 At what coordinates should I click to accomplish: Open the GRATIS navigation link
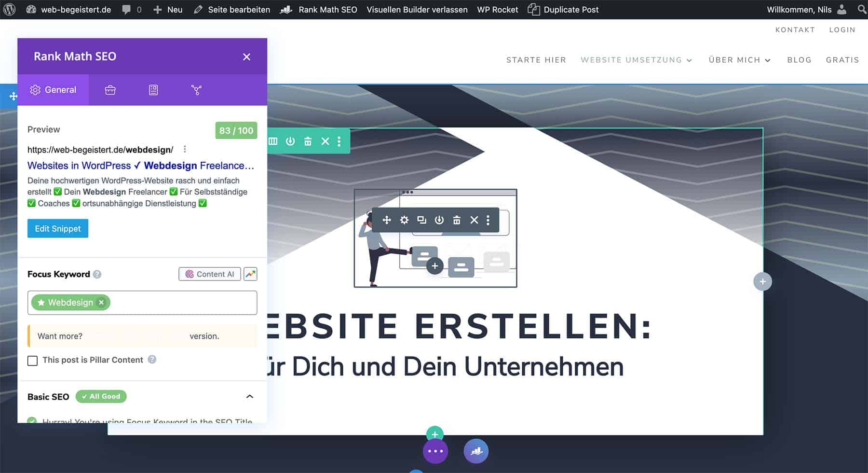842,60
